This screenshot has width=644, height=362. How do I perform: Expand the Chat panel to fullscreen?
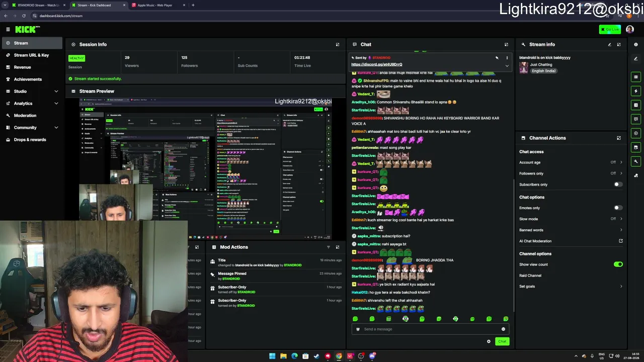[506, 44]
